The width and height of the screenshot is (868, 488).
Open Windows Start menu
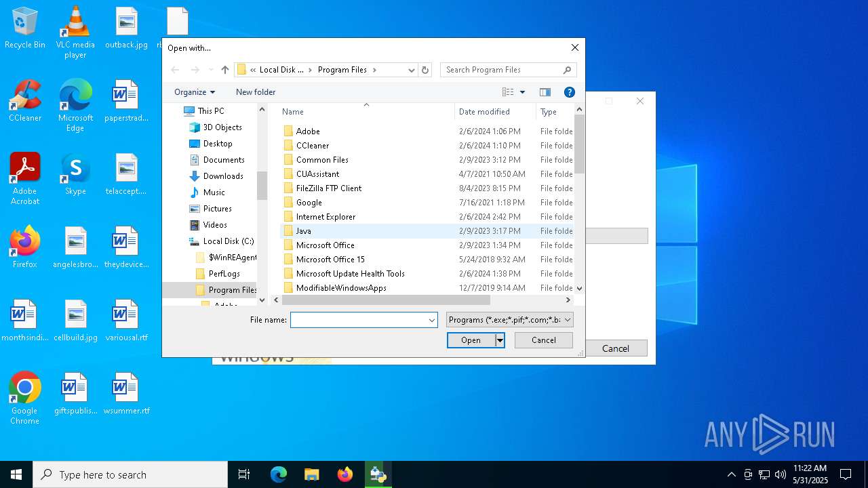(16, 474)
